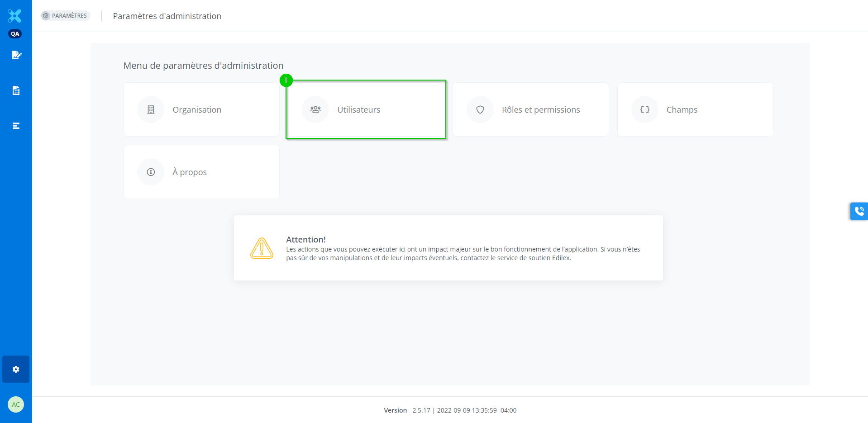
Task: Open settings via the gear icon
Action: click(x=16, y=369)
